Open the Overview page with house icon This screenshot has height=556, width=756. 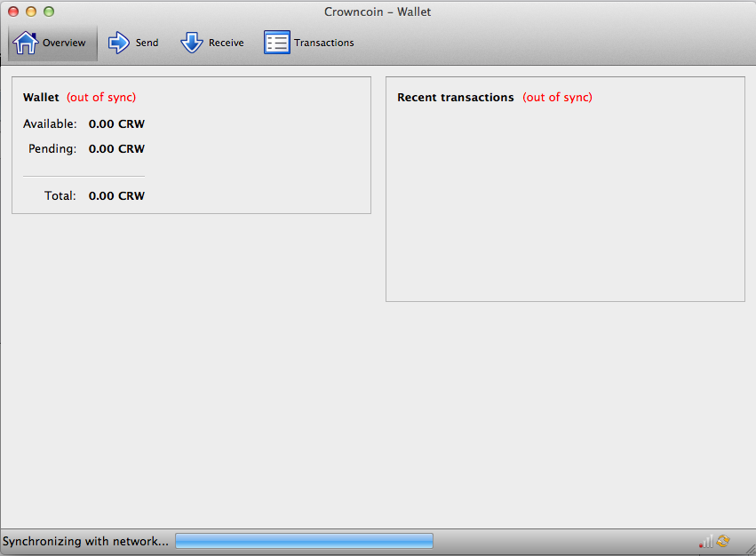point(52,43)
